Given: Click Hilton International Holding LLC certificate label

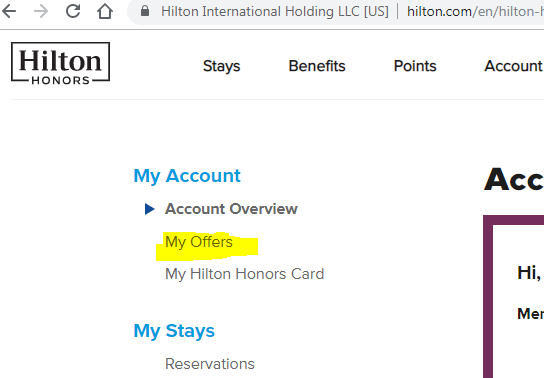Looking at the screenshot, I should 275,11.
